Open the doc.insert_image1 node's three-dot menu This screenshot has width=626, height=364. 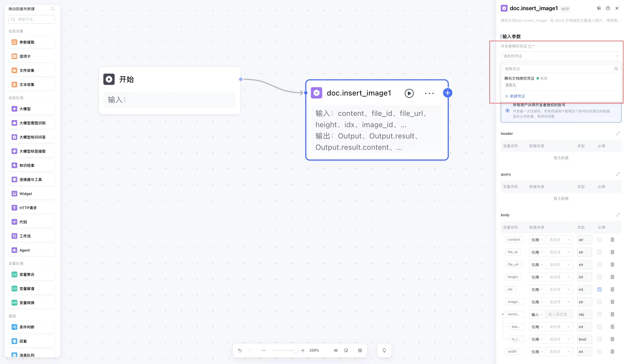click(x=429, y=93)
